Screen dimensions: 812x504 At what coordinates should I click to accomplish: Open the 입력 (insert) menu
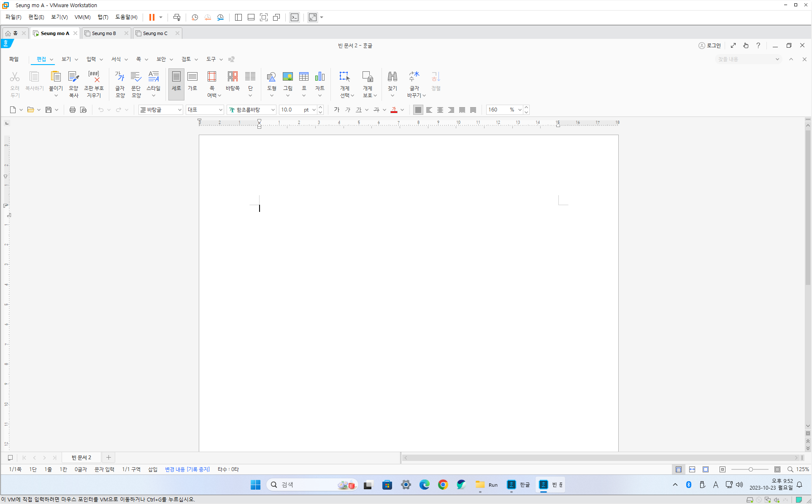pyautogui.click(x=91, y=59)
